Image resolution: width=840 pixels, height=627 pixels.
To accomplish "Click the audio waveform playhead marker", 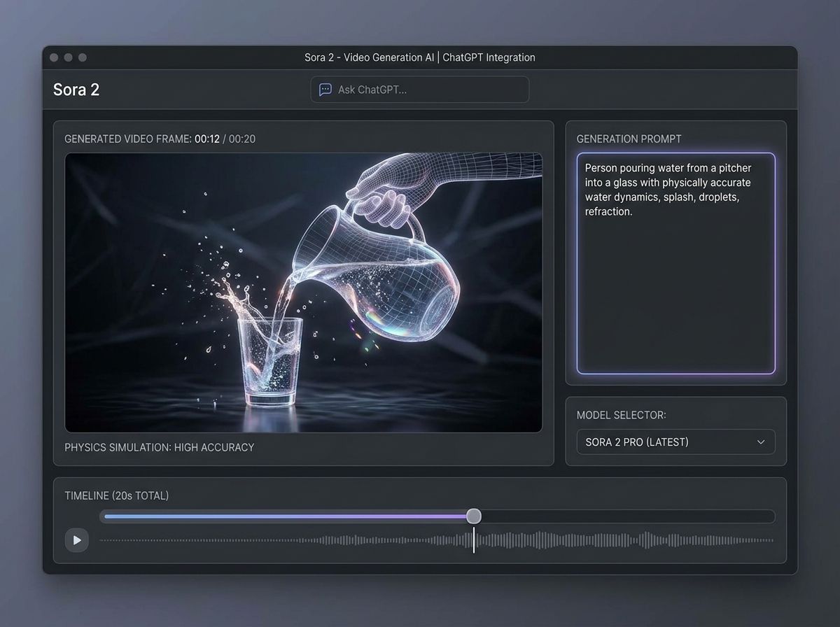I will tap(474, 540).
